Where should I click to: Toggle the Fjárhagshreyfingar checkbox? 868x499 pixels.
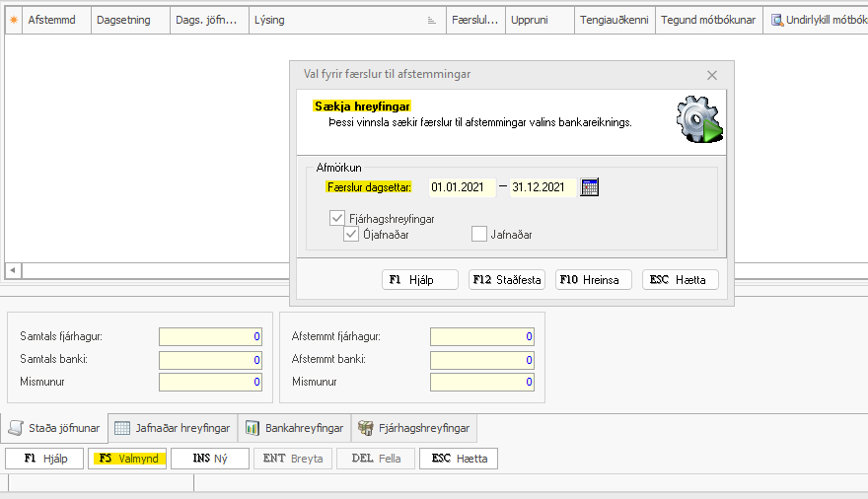pyautogui.click(x=337, y=218)
